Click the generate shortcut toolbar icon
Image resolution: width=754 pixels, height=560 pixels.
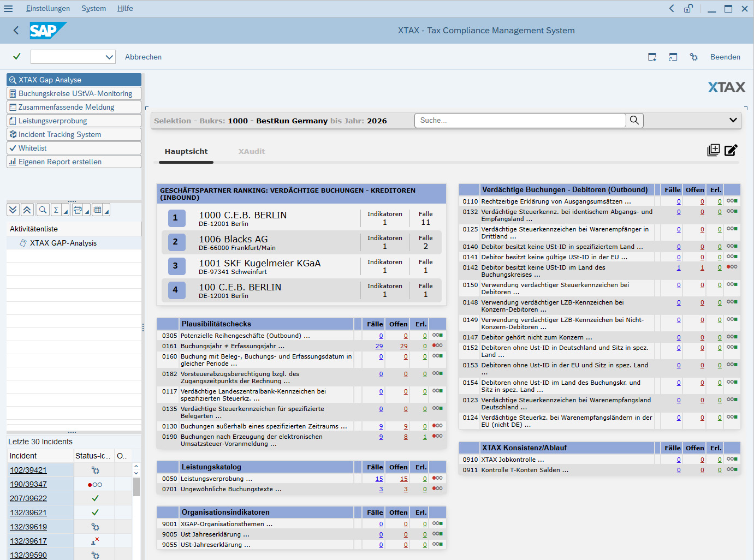pos(673,57)
